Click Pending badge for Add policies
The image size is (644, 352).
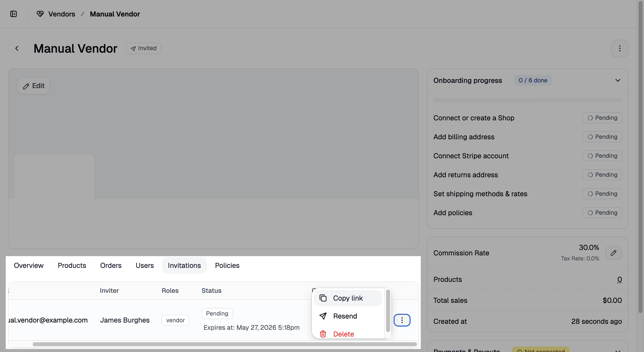(x=602, y=213)
